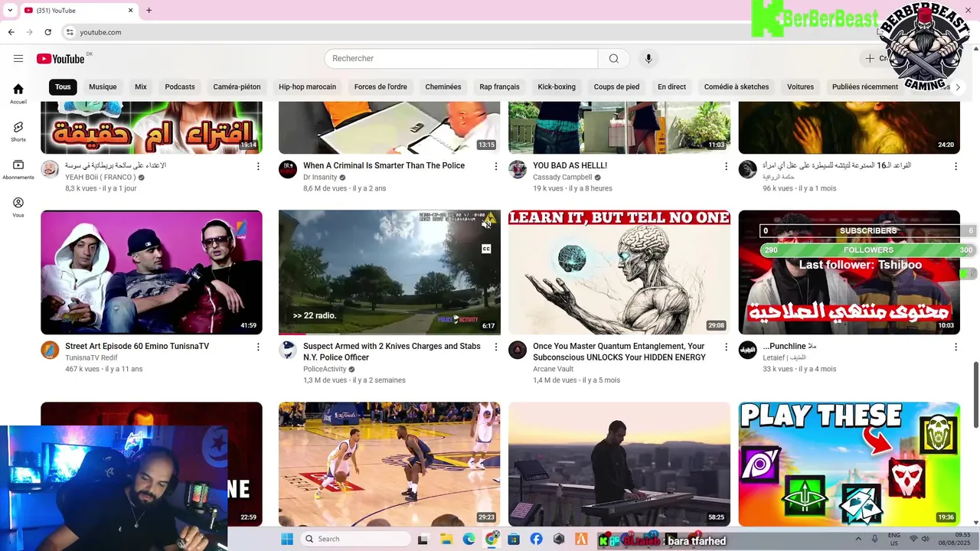Select the Publiées récemment chip
980x551 pixels.
click(x=865, y=86)
